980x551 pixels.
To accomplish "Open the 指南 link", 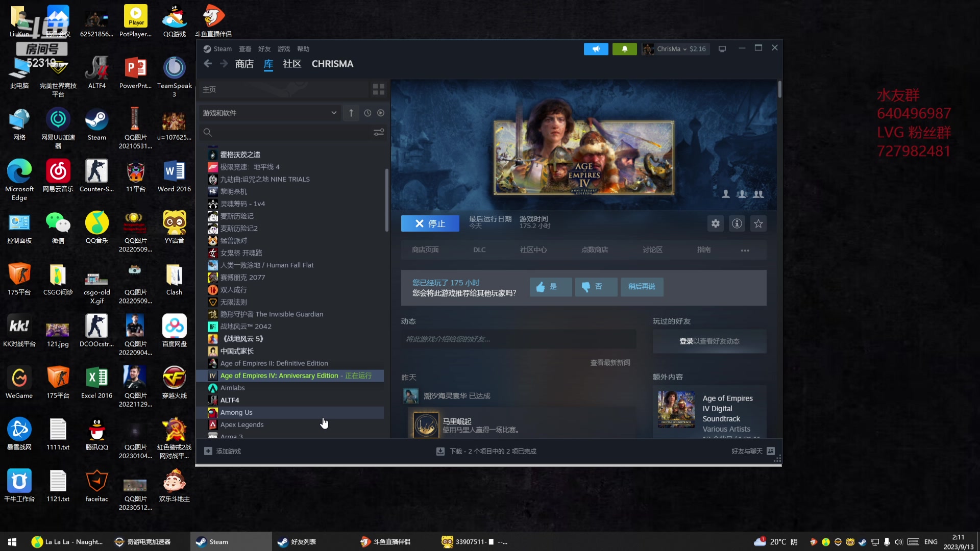I will point(704,250).
